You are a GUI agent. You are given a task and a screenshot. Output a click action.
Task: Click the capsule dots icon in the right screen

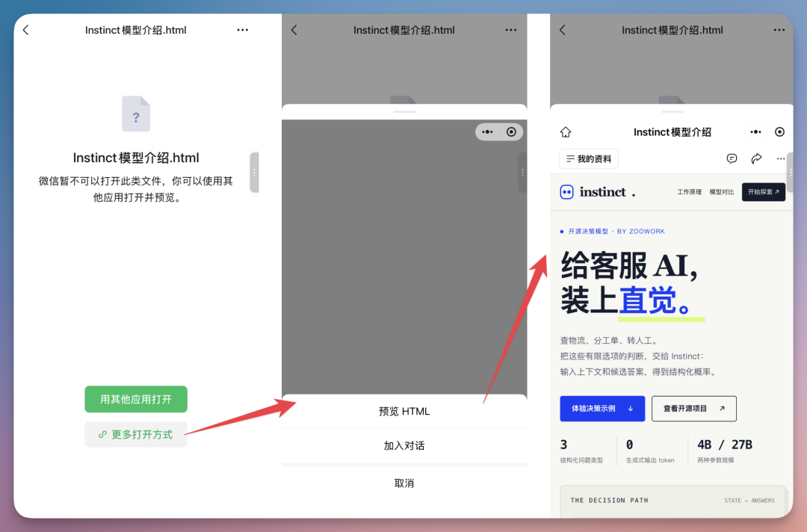point(755,132)
